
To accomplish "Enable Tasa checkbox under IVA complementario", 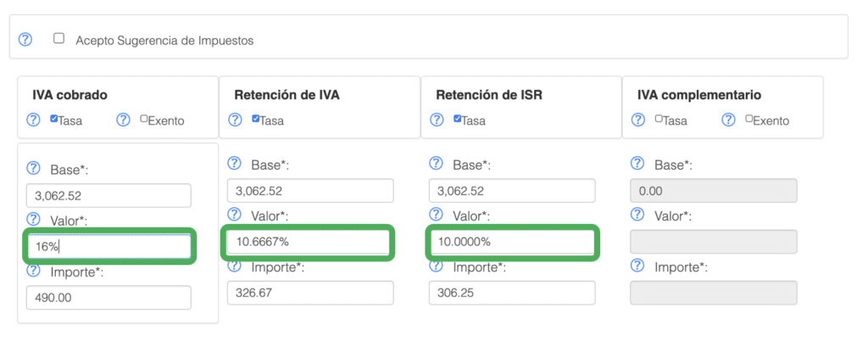I will point(658,118).
